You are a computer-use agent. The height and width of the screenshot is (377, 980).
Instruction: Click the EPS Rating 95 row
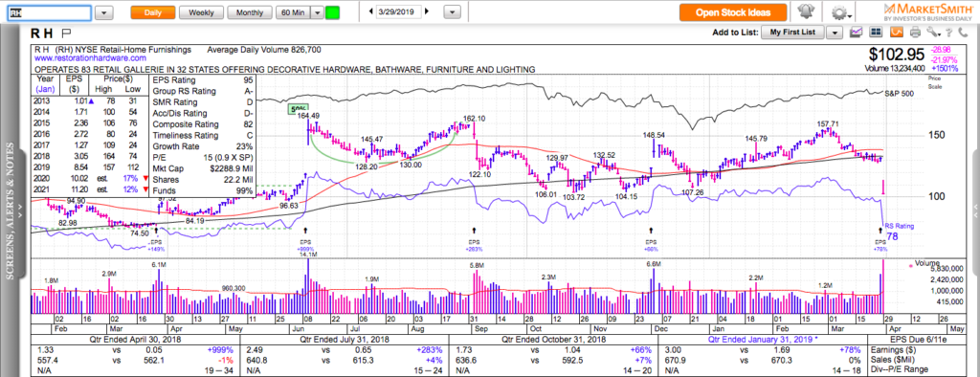tap(203, 80)
